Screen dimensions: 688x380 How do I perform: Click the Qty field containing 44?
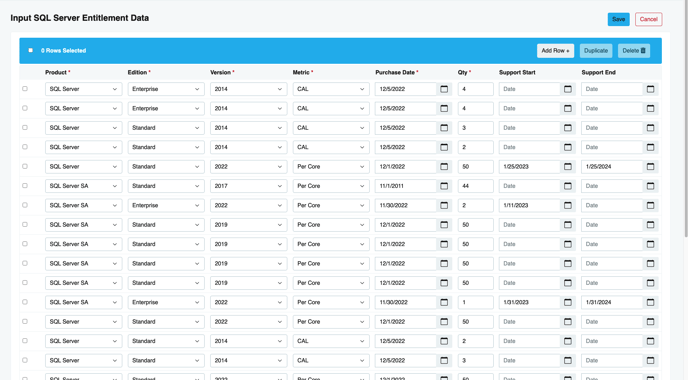tap(476, 186)
